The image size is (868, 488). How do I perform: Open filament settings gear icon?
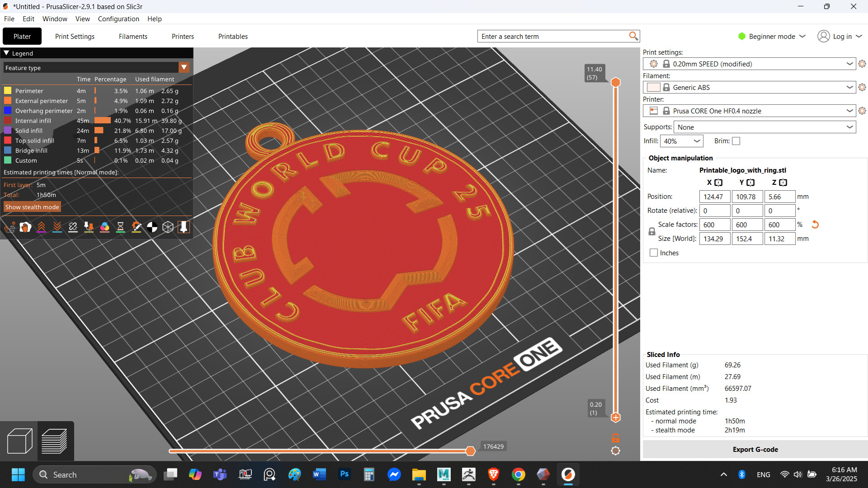pos(862,87)
